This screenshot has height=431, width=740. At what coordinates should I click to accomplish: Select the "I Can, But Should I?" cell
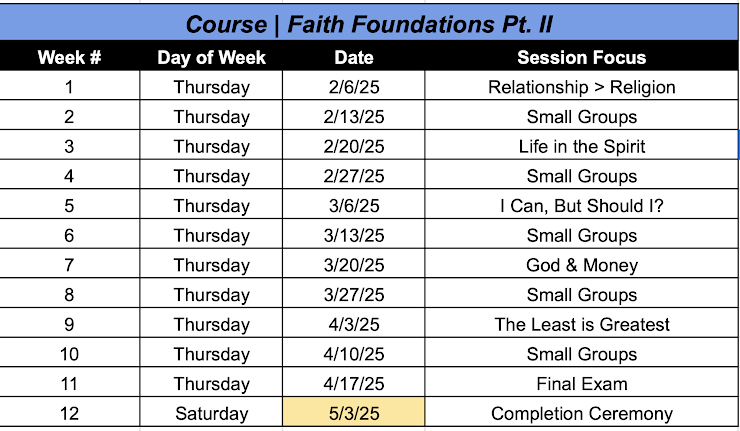tap(581, 206)
